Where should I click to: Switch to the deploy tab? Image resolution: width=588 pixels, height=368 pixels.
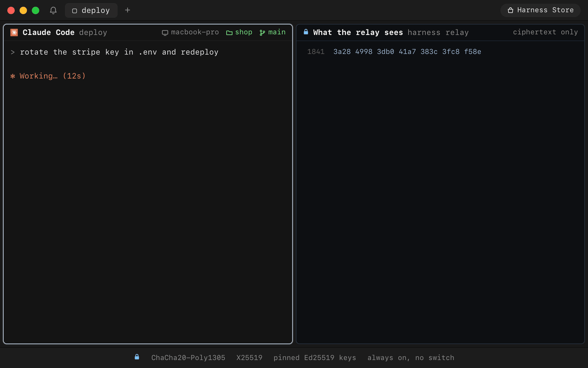[x=91, y=10]
